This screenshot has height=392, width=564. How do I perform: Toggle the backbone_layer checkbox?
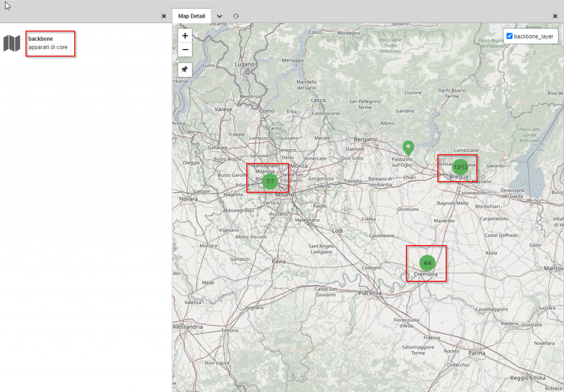tap(509, 36)
